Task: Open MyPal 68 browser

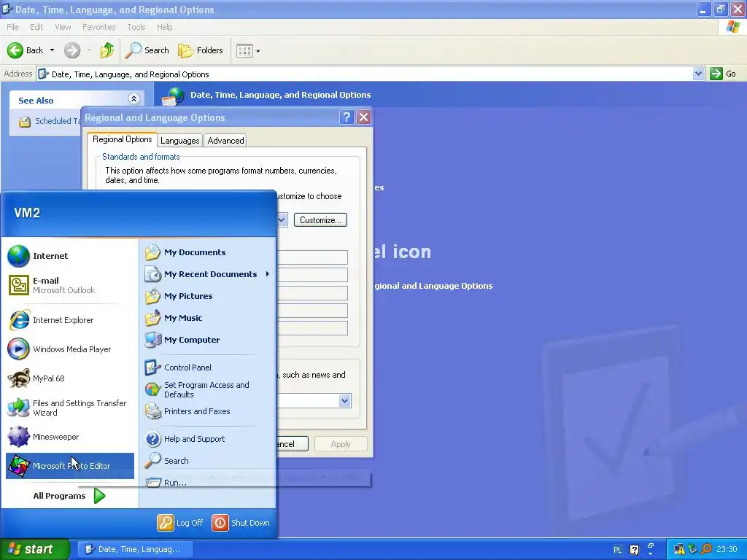Action: 70,378
